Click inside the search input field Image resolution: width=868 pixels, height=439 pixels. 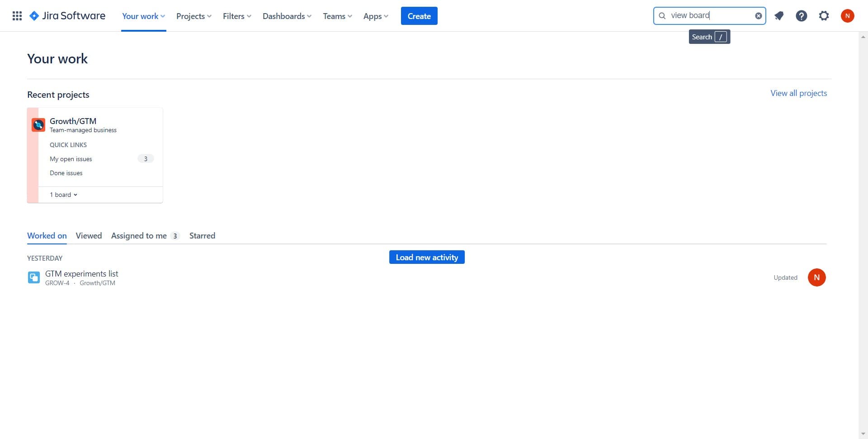point(710,16)
